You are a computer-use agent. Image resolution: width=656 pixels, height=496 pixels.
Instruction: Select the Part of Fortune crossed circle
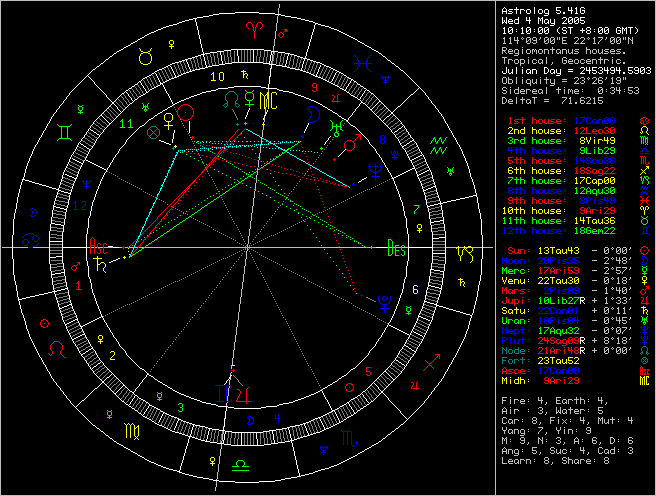(x=153, y=131)
